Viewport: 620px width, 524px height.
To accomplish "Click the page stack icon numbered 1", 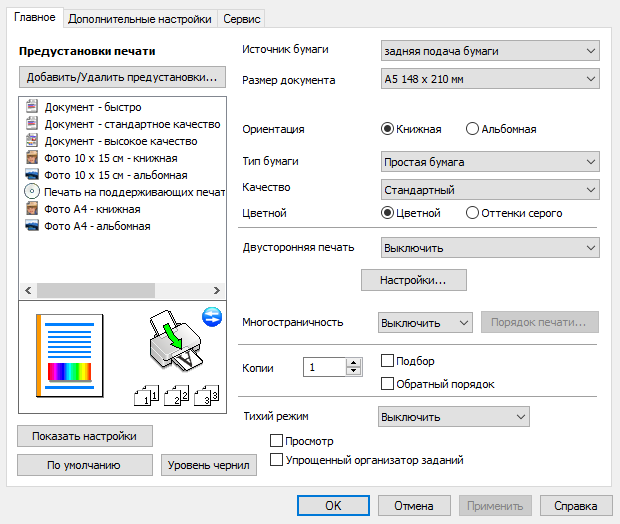I will point(146,395).
